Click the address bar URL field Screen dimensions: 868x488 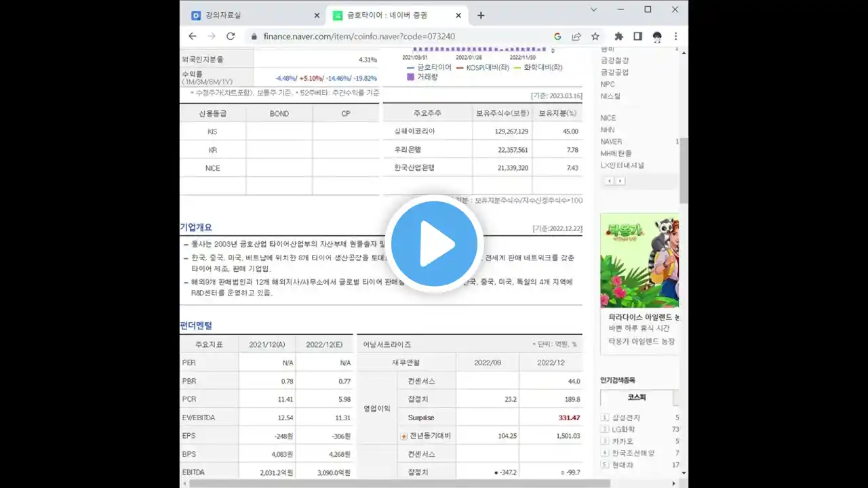click(400, 37)
